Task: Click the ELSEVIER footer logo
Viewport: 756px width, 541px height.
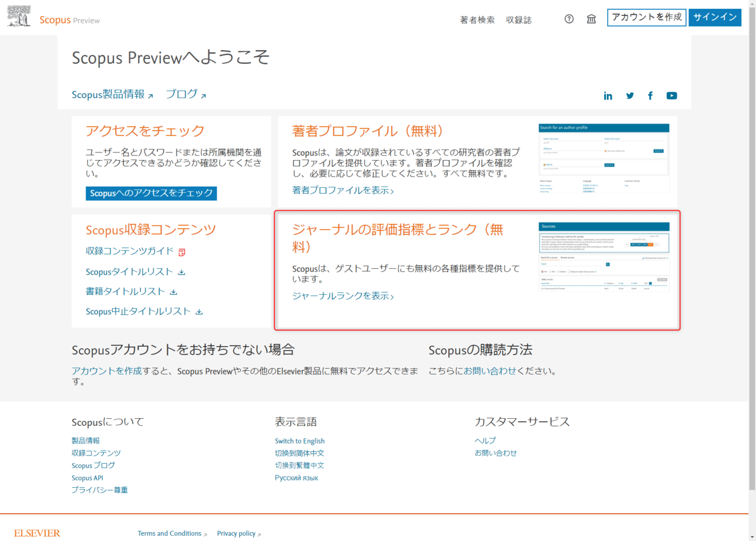Action: [37, 533]
